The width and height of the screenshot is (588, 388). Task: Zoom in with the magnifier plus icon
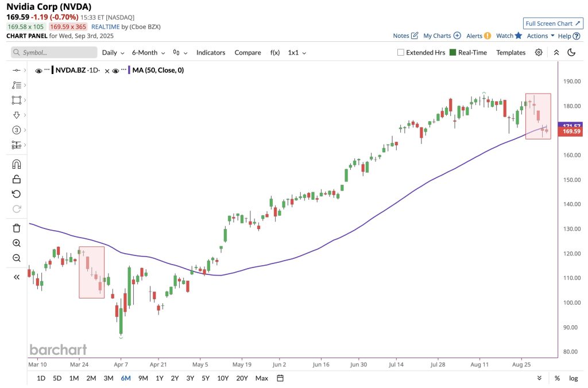tap(17, 243)
